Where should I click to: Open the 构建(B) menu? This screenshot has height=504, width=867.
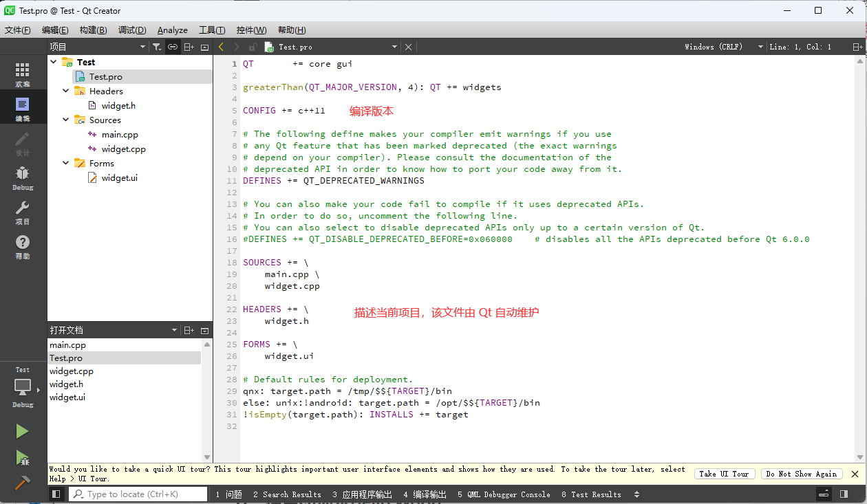coord(93,30)
